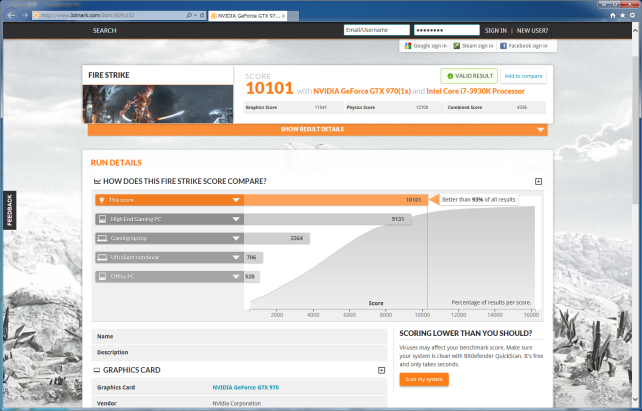Open the Intel Core i7-3930K Processor link
Screen dimensions: 642x411
pyautogui.click(x=475, y=91)
